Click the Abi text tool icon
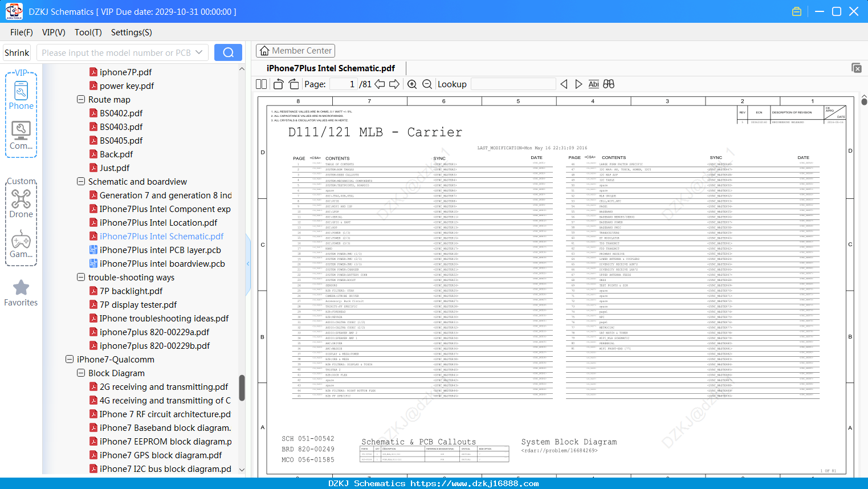This screenshot has height=489, width=868. click(x=594, y=84)
